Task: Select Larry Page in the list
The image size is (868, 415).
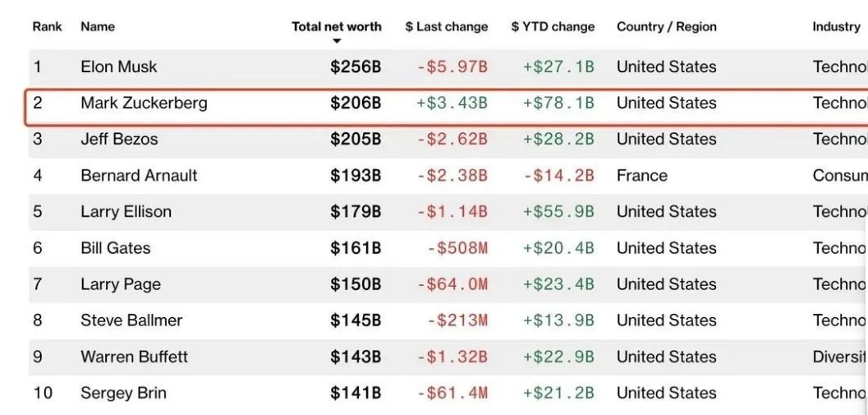Action: pyautogui.click(x=120, y=284)
